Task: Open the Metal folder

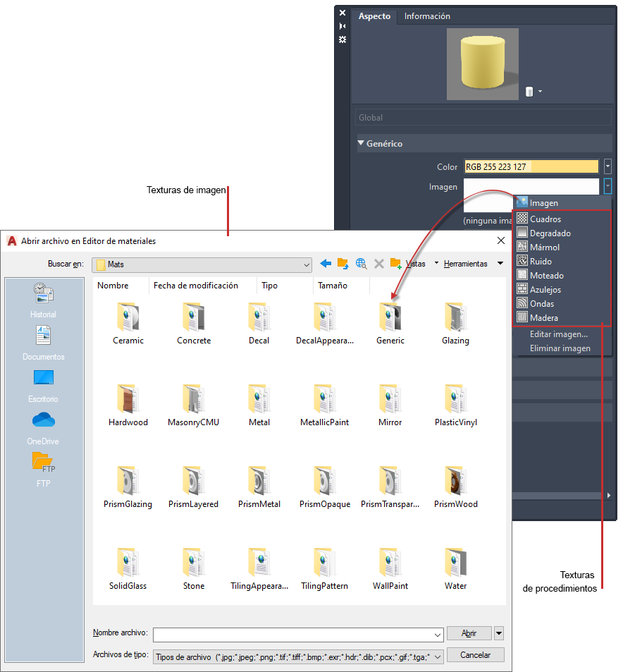Action: (x=259, y=405)
